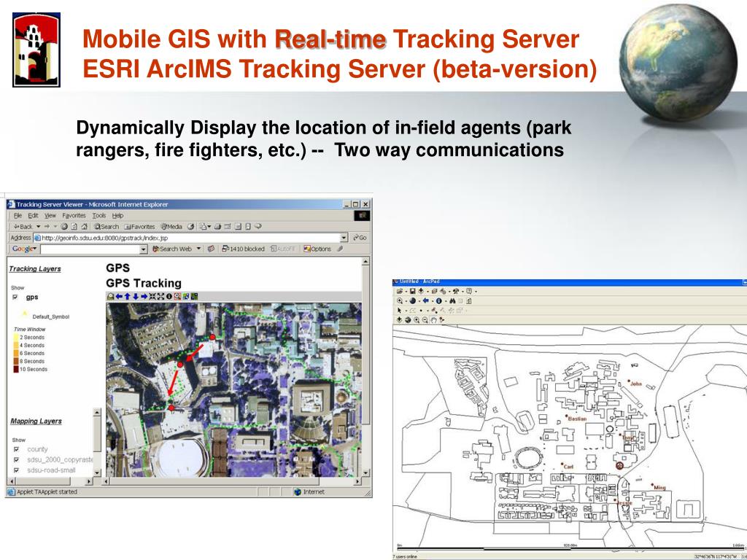Viewport: 747px width, 560px height.
Task: Expand the Google search field dropdown arrow
Action: [144, 249]
